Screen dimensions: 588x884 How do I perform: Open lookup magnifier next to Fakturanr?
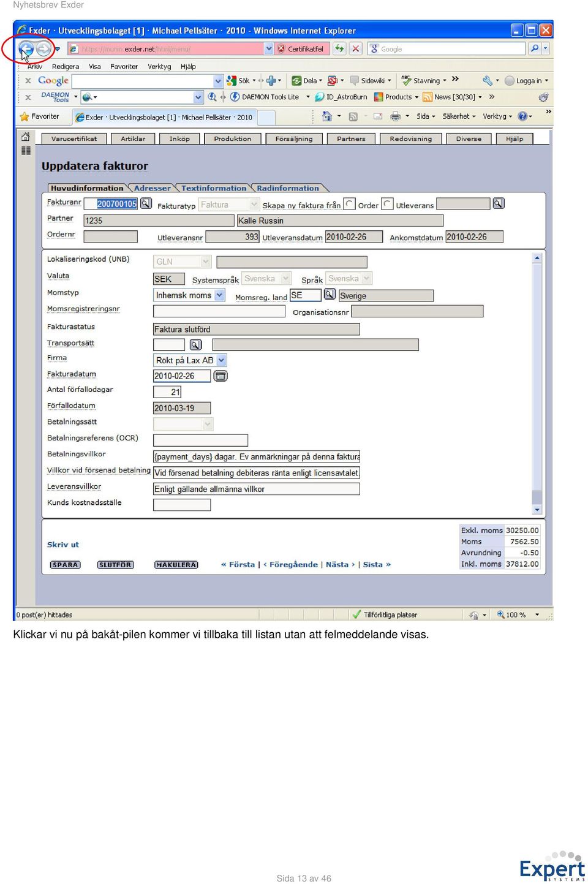pos(146,203)
